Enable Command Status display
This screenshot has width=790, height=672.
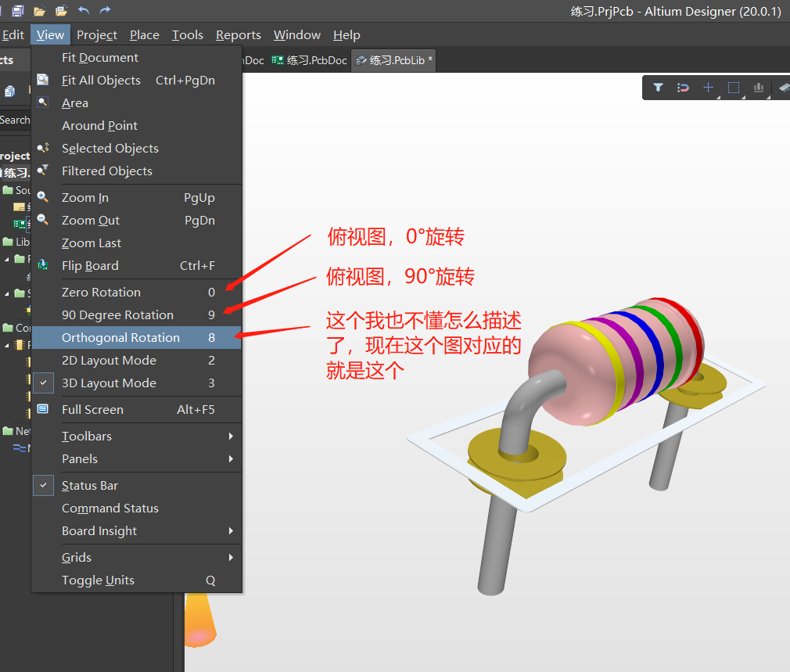tap(110, 508)
